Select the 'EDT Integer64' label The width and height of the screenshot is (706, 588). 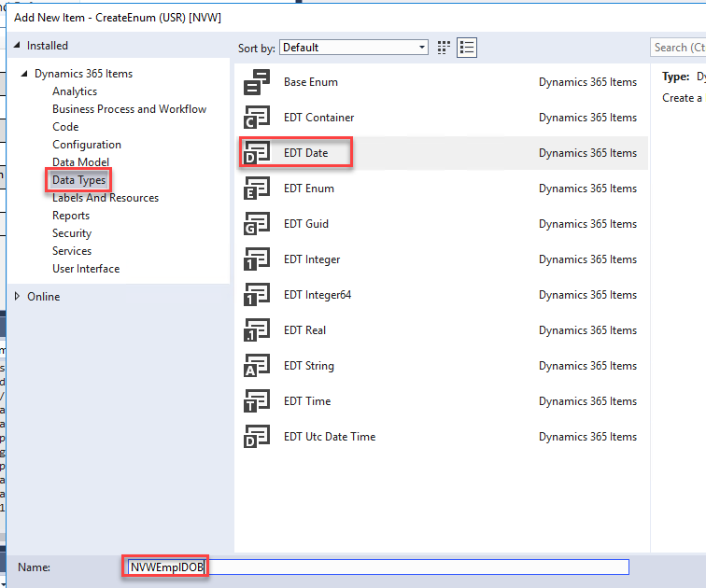318,295
